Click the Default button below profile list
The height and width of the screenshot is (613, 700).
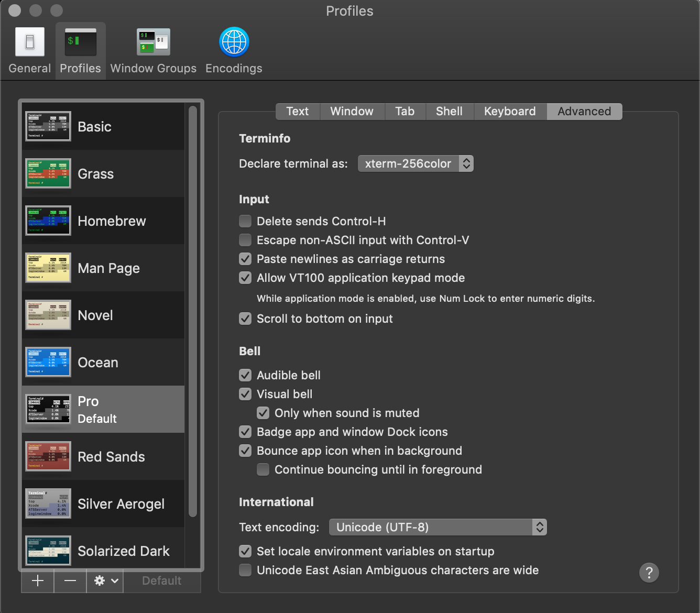pos(162,581)
